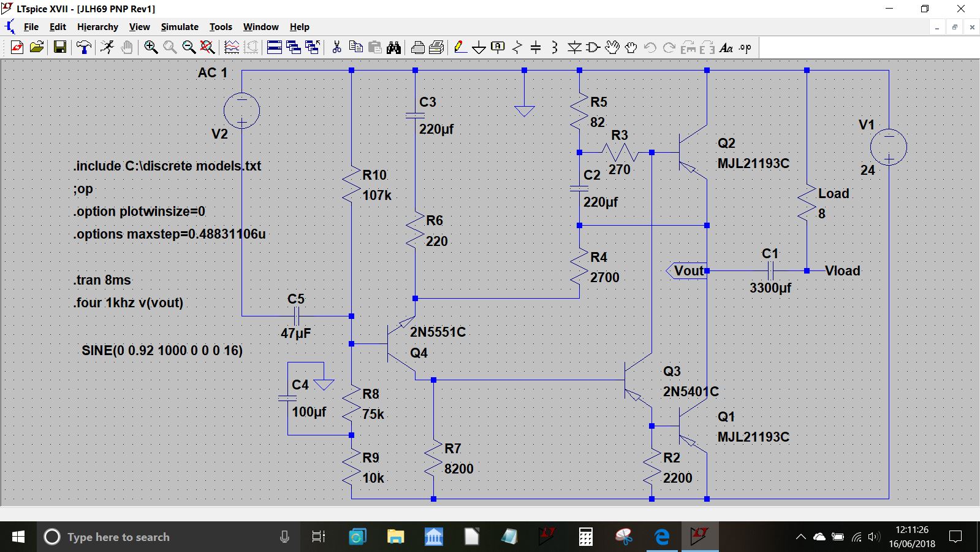Image resolution: width=980 pixels, height=552 pixels.
Task: Click the .tran 8ms directive text
Action: point(102,280)
